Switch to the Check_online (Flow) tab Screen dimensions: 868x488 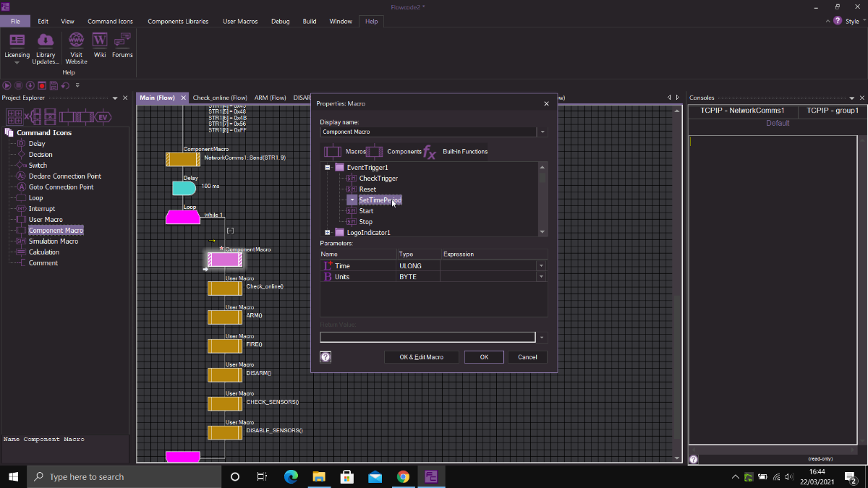(x=220, y=98)
